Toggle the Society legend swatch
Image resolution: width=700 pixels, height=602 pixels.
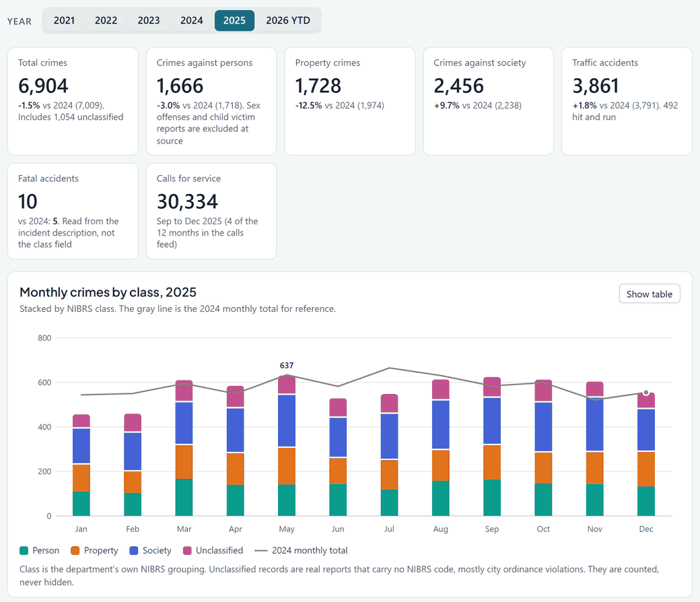tap(133, 551)
